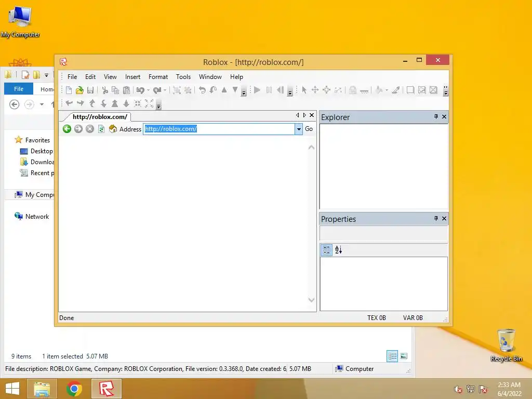Select the http://roblox.com/ document tab
The width and height of the screenshot is (532, 399).
(100, 117)
